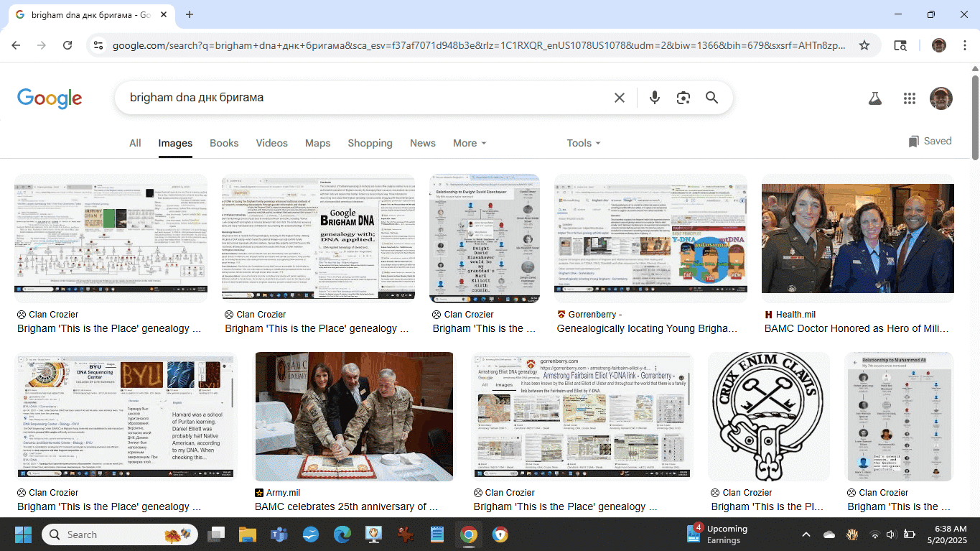Image resolution: width=980 pixels, height=551 pixels.
Task: Switch to the All results tab
Action: (x=135, y=143)
